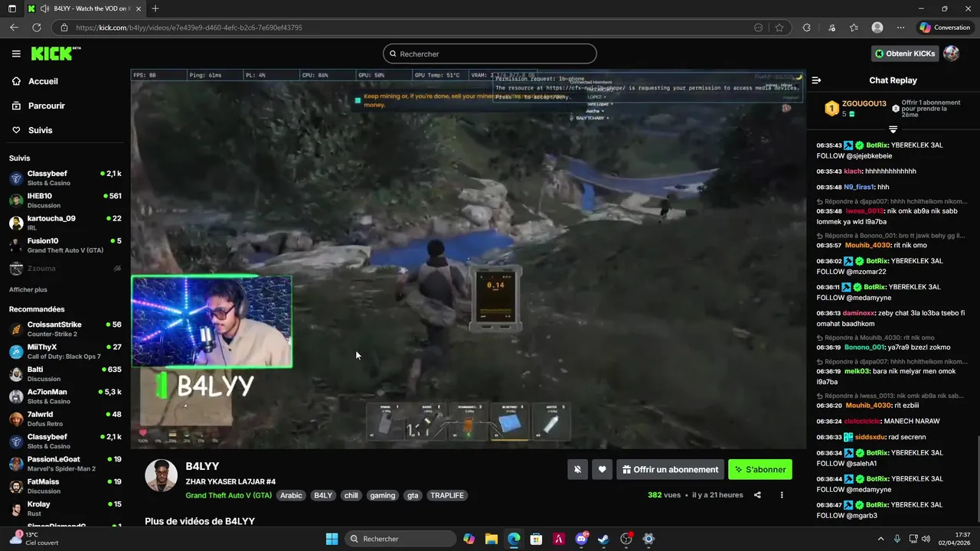The height and width of the screenshot is (551, 980).
Task: Show hidden system tray icons chevron
Action: click(880, 539)
